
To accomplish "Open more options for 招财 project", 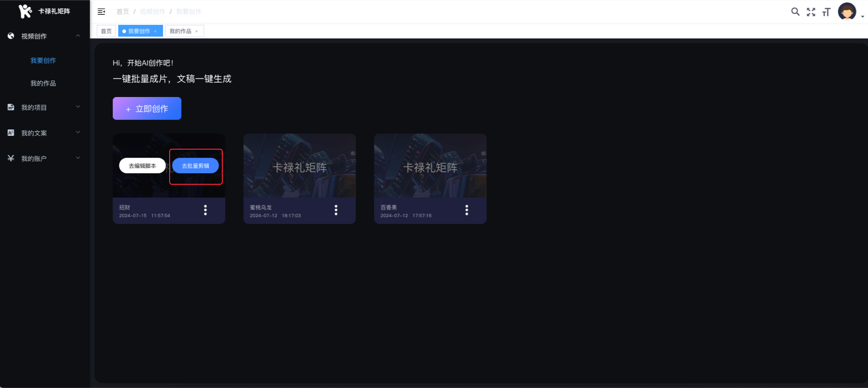I will coord(205,210).
